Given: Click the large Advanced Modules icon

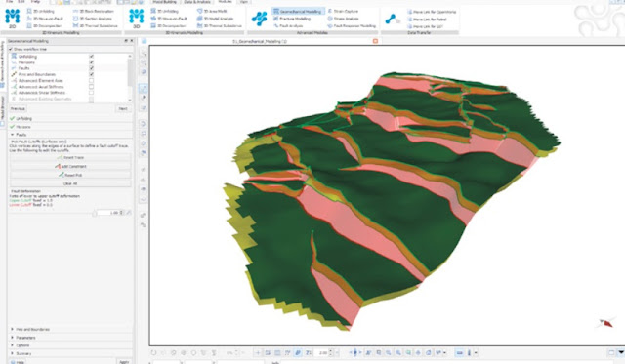Looking at the screenshot, I should pos(260,19).
